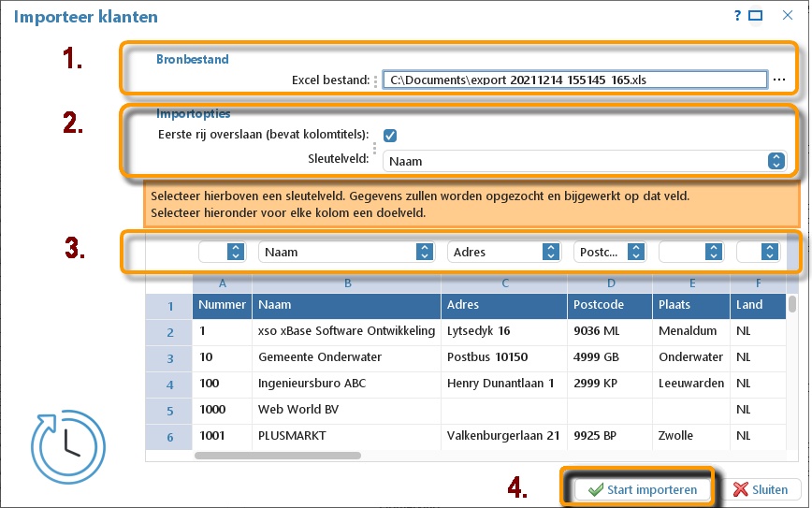
Task: Click the horizontal scrollbar of the preview grid
Action: coord(278,456)
